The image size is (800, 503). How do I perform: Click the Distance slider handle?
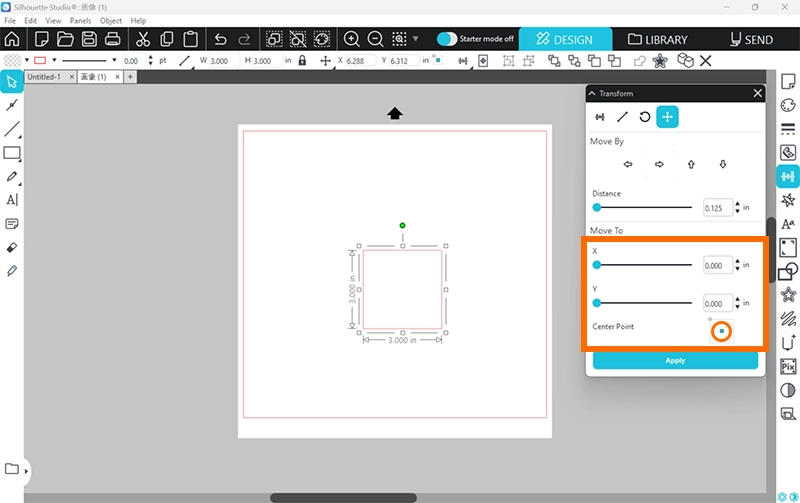click(x=597, y=208)
